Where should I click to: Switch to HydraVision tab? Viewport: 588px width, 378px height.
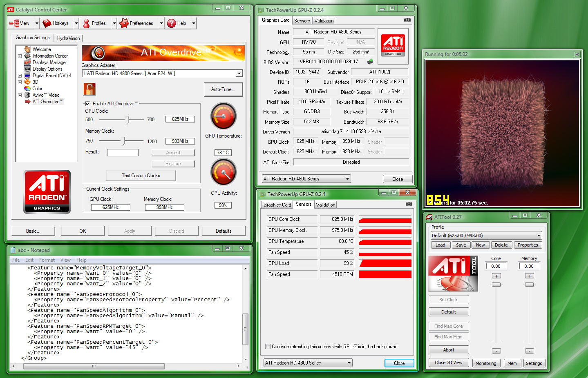tap(69, 38)
